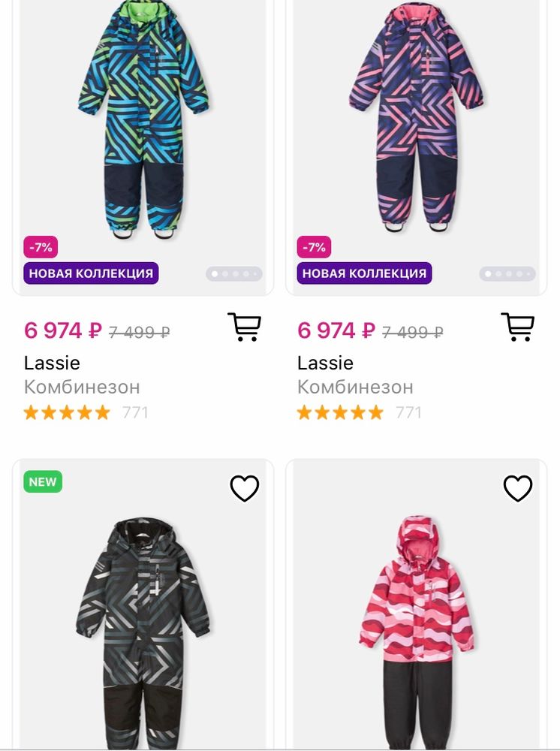Open the left Комбинезон product title

tap(82, 387)
